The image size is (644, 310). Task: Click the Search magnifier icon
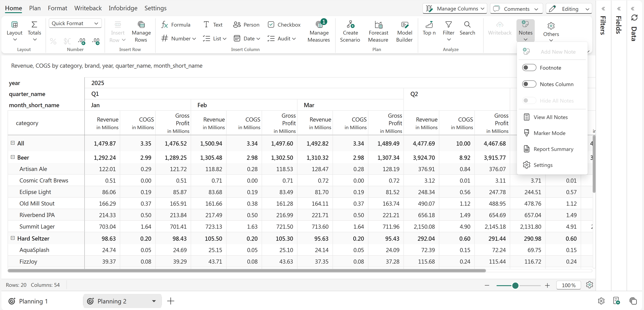467,25
